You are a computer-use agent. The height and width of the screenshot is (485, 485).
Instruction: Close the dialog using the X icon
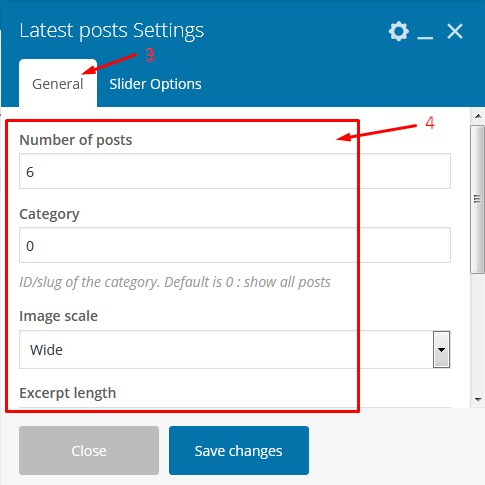click(455, 32)
